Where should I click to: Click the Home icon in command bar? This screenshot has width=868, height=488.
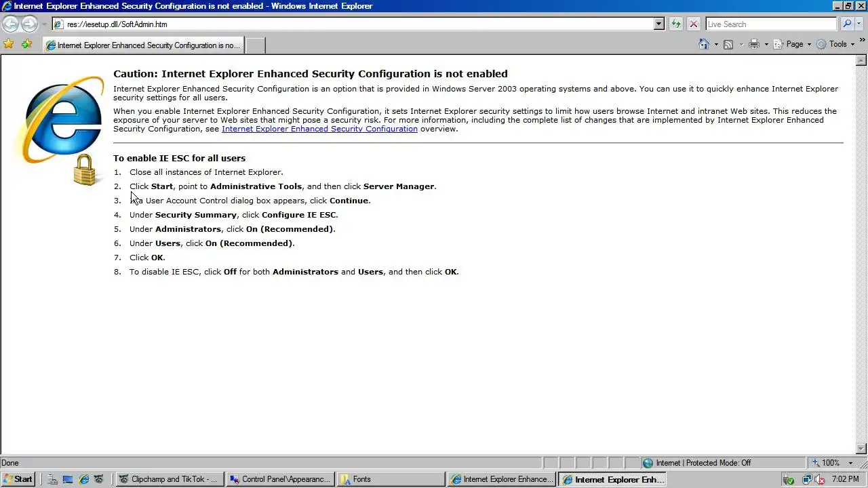tap(704, 44)
